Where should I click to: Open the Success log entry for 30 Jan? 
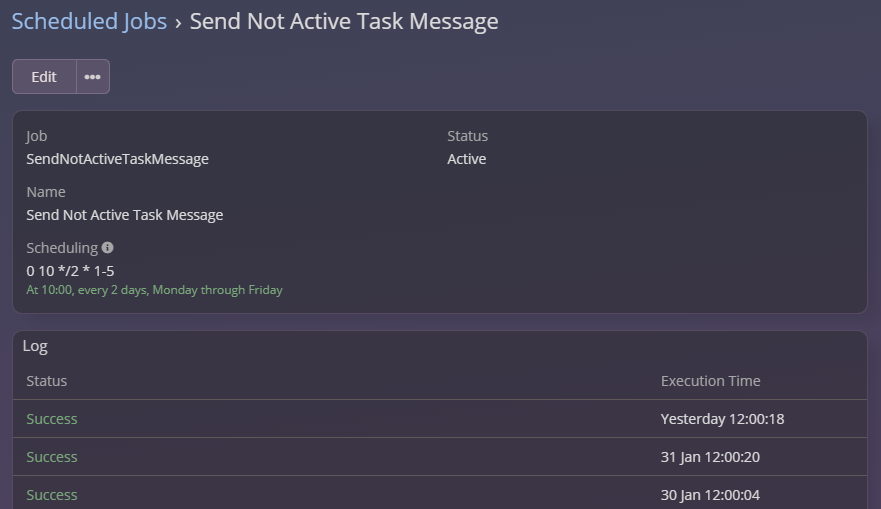click(52, 495)
